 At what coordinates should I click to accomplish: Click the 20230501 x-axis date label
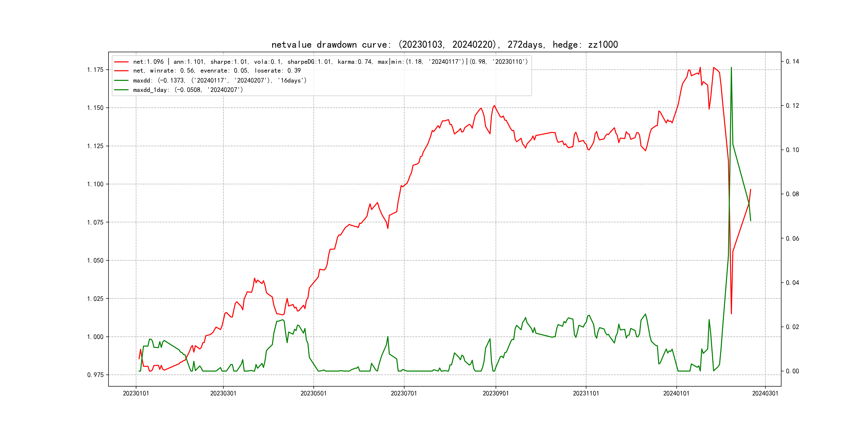pyautogui.click(x=313, y=393)
